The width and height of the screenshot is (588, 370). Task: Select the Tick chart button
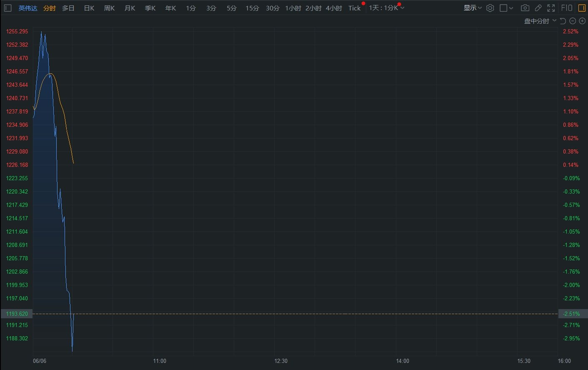tap(354, 8)
